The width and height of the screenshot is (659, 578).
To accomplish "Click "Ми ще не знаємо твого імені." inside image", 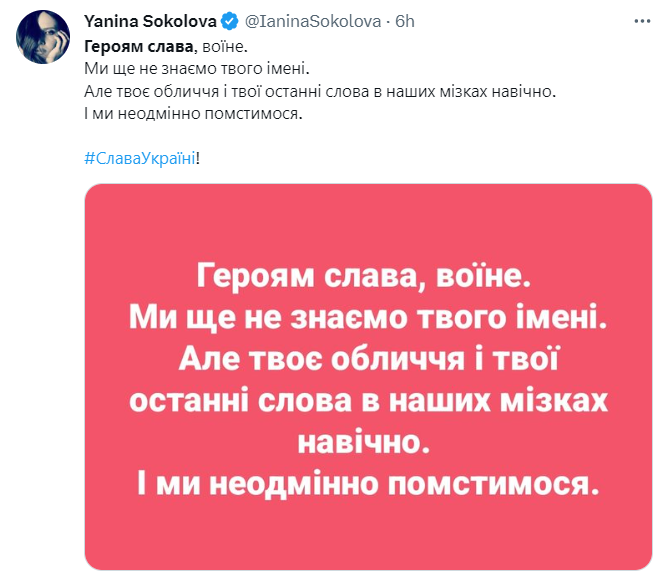I will coord(368,320).
